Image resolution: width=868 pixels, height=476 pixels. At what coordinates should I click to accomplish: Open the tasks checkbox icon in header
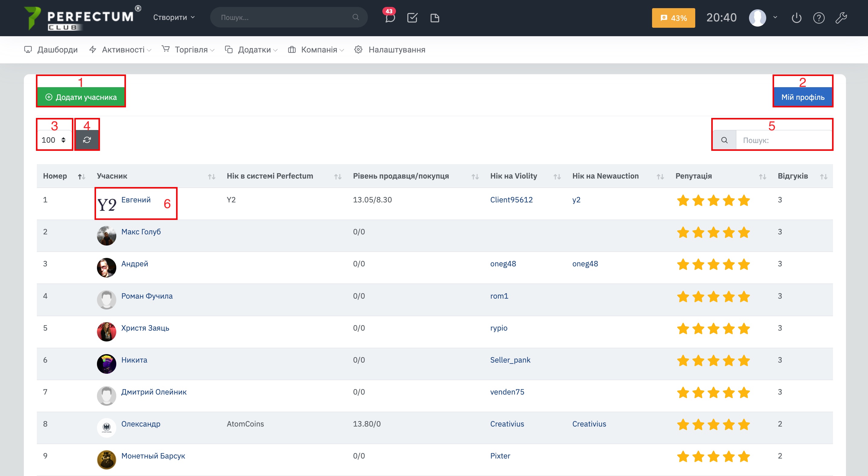pos(412,17)
